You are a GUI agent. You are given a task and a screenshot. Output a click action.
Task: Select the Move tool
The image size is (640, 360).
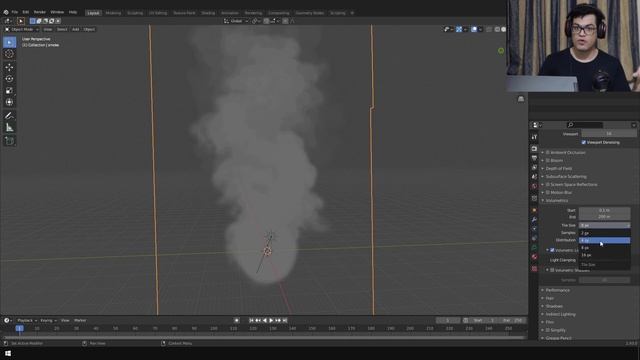[x=9, y=67]
